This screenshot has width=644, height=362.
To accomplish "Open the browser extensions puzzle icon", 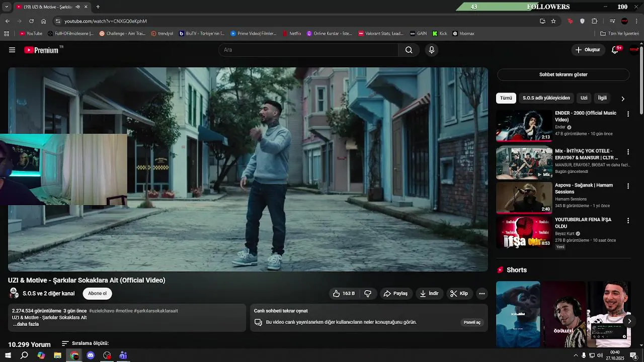I will coord(595,21).
